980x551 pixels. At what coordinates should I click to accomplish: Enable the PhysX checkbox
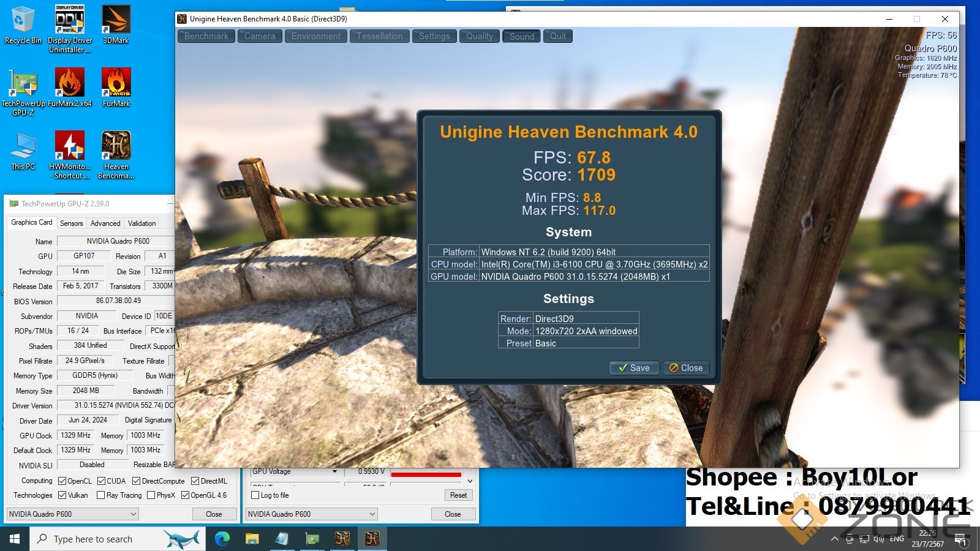(151, 495)
